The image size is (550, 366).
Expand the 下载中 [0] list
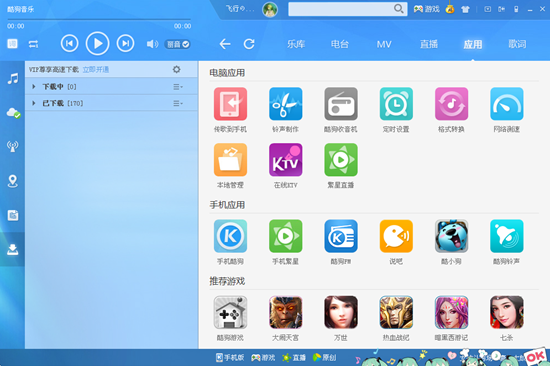point(34,86)
